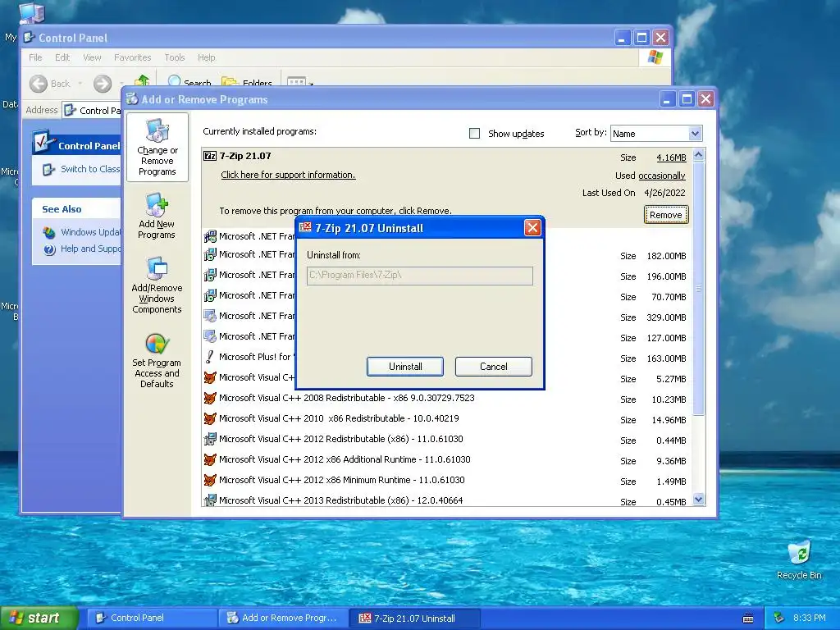Click the 7-Zip 21.07 program icon
The width and height of the screenshot is (840, 630).
209,156
